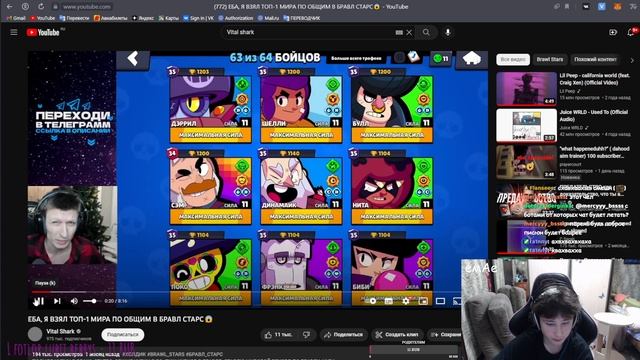
Task: Open the Lil Peep california world title
Action: (595, 79)
